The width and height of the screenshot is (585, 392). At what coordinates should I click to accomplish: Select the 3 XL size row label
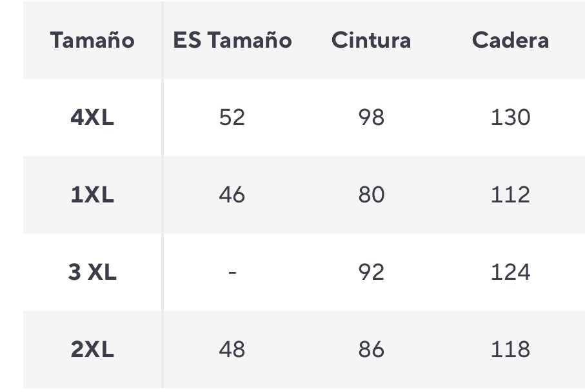(92, 272)
